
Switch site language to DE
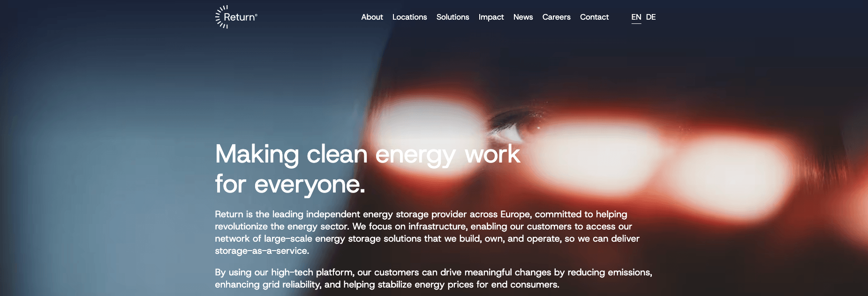point(651,17)
